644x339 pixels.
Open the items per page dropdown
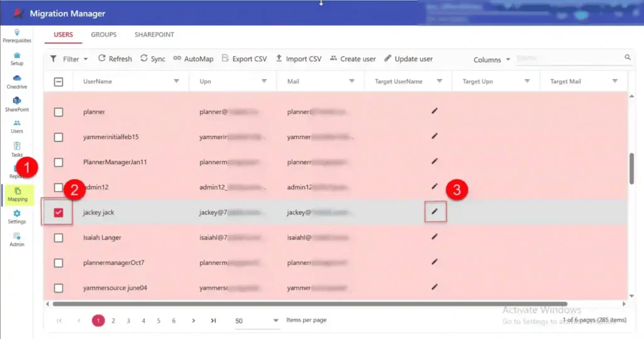point(257,321)
